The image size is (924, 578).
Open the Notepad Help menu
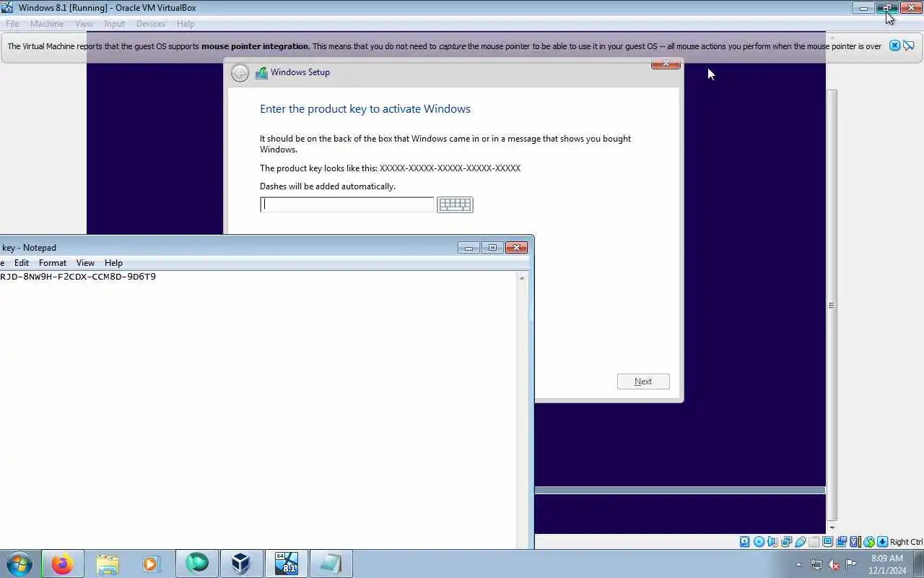tap(113, 263)
